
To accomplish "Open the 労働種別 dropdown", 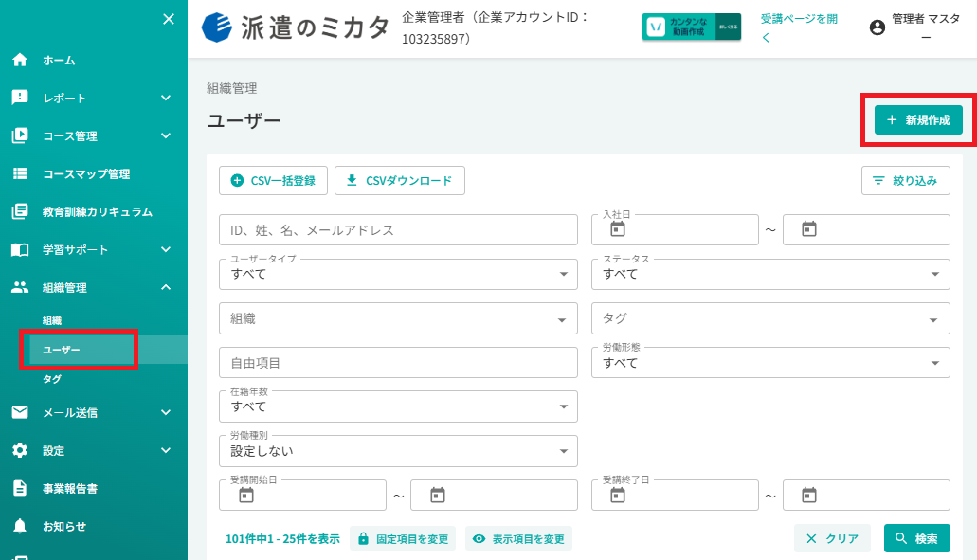I will [x=398, y=451].
